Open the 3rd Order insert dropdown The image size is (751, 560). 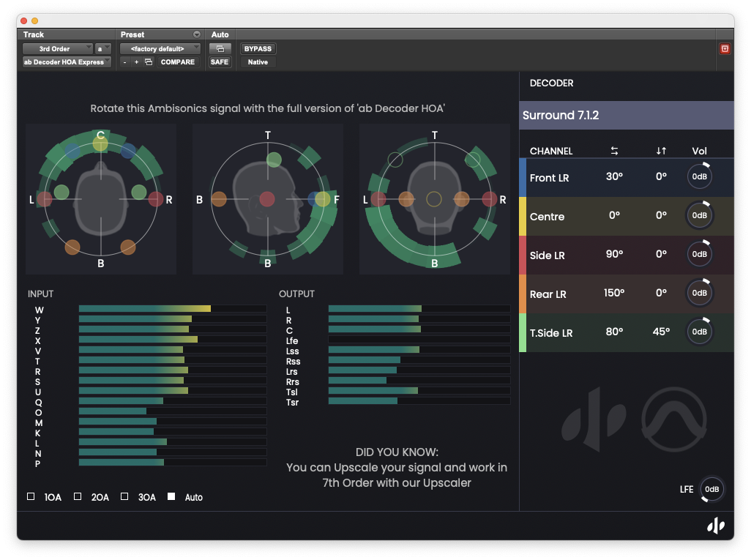click(x=57, y=48)
